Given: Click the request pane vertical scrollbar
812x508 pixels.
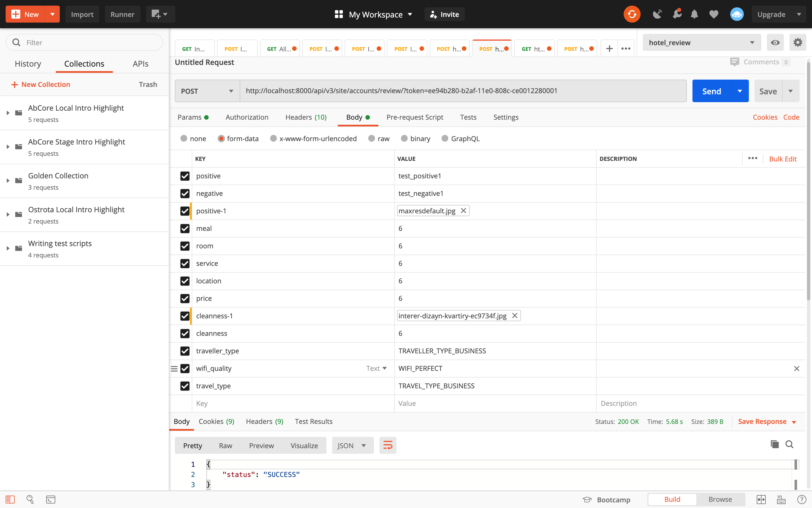Looking at the screenshot, I should pyautogui.click(x=809, y=181).
